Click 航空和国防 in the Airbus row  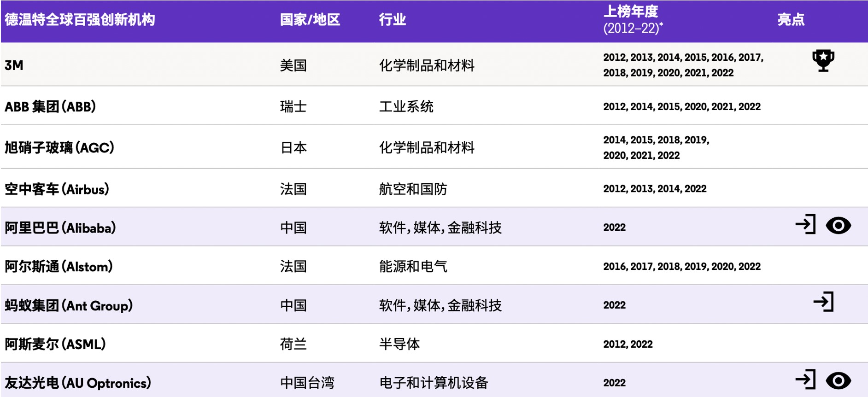(x=413, y=189)
